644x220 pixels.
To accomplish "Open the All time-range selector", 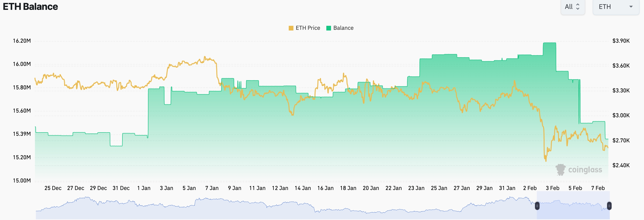I will 573,7.
